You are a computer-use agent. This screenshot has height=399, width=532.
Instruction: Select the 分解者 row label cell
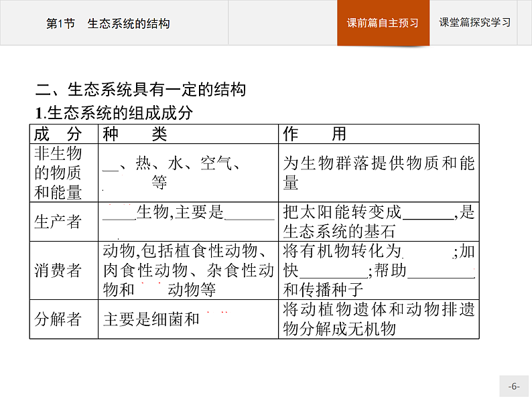coord(58,319)
